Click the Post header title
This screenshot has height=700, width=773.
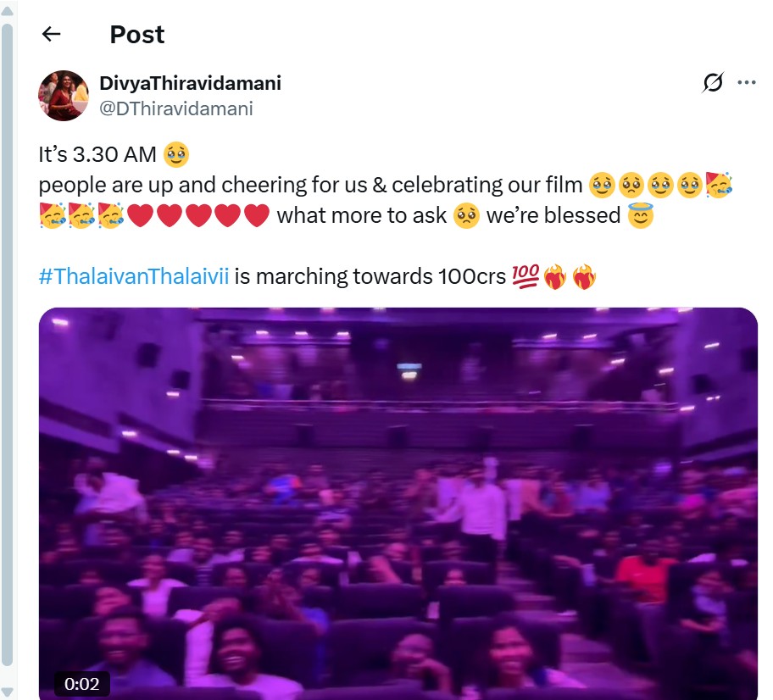click(x=137, y=35)
